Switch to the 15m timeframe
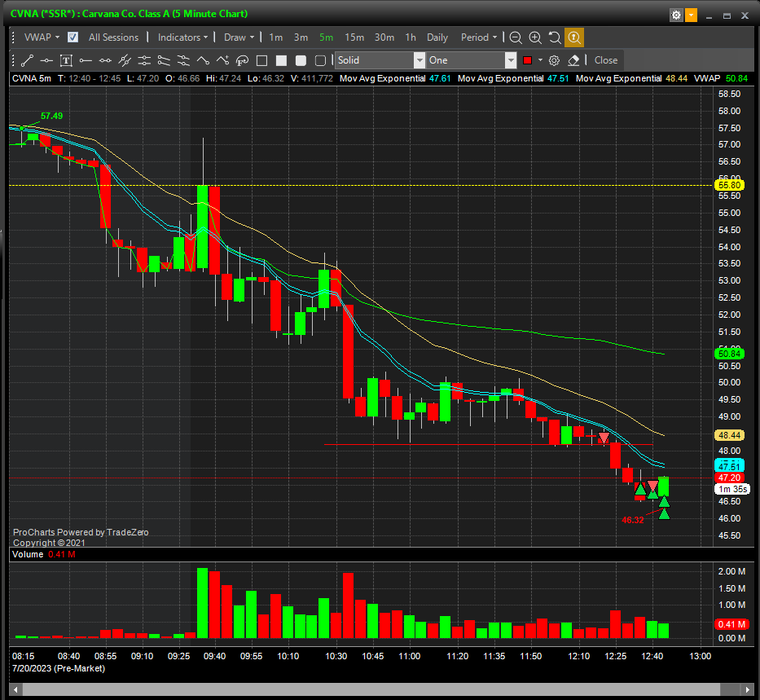Viewport: 760px width, 700px height. 354,37
